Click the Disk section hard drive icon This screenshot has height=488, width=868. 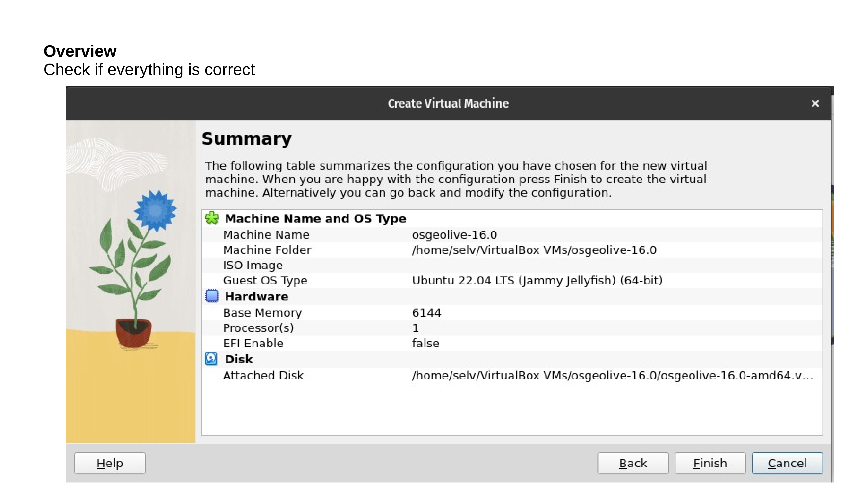pos(211,359)
